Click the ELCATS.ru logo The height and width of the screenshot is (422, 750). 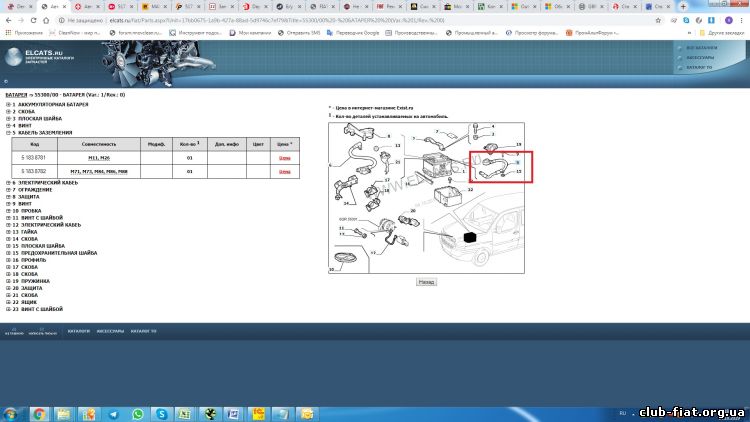click(39, 56)
